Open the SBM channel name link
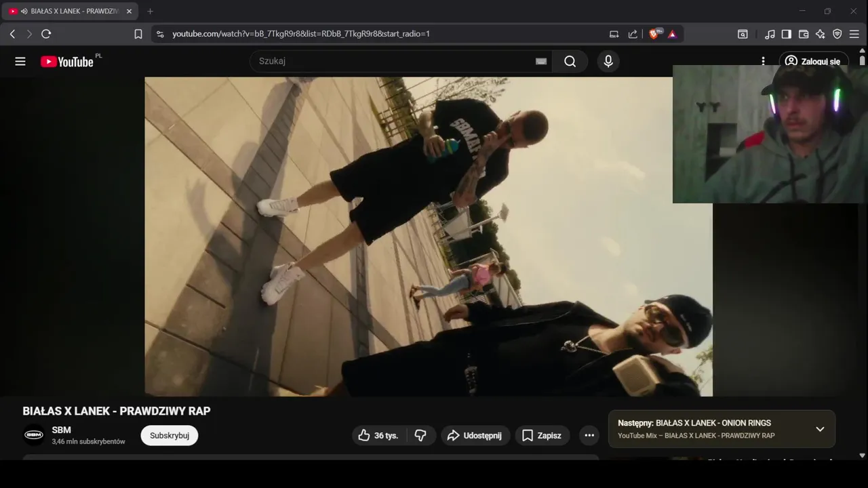Image resolution: width=868 pixels, height=488 pixels. (x=61, y=430)
